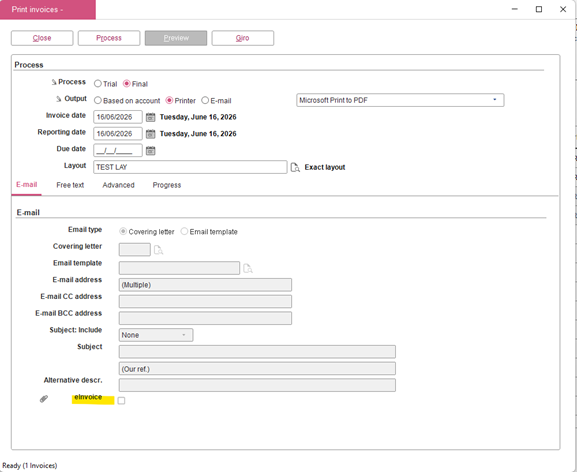Switch to the Free text tab
Screen dimensions: 577x472
tap(70, 185)
